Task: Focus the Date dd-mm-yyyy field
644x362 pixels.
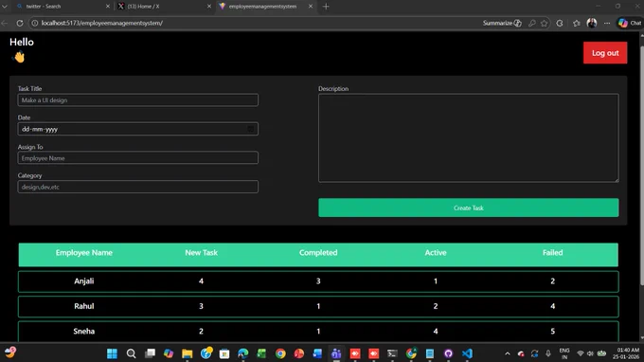Action: coord(138,129)
